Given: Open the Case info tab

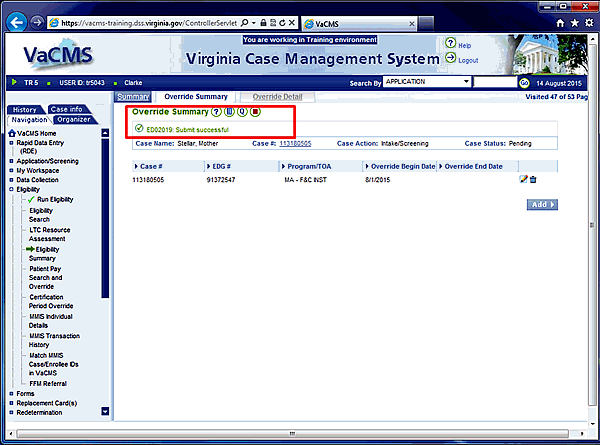Looking at the screenshot, I should tap(67, 109).
